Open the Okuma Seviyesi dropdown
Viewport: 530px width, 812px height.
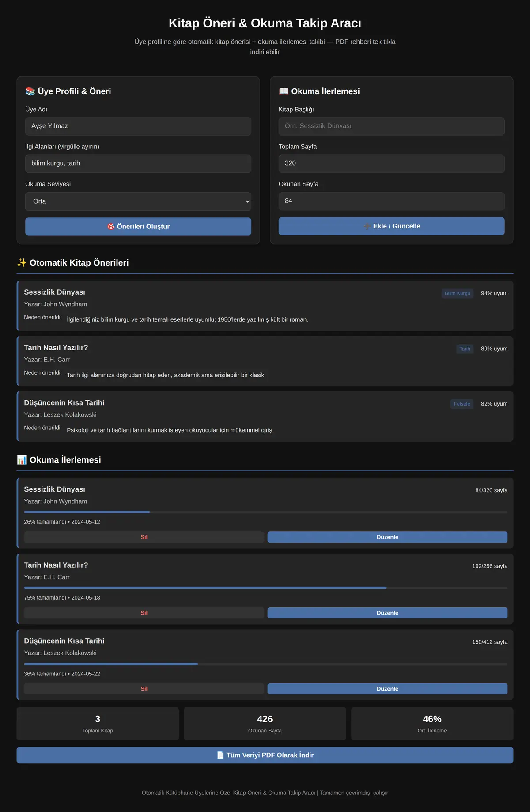coord(138,201)
